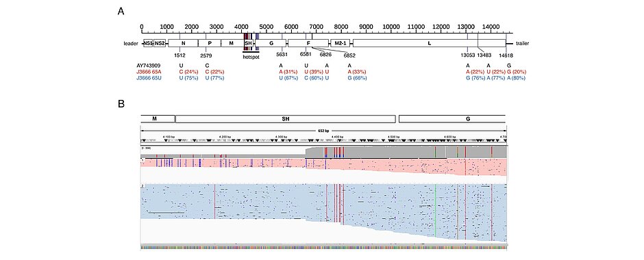Click the 'U (77%)' value
This screenshot has width=644, height=260.
(214, 78)
